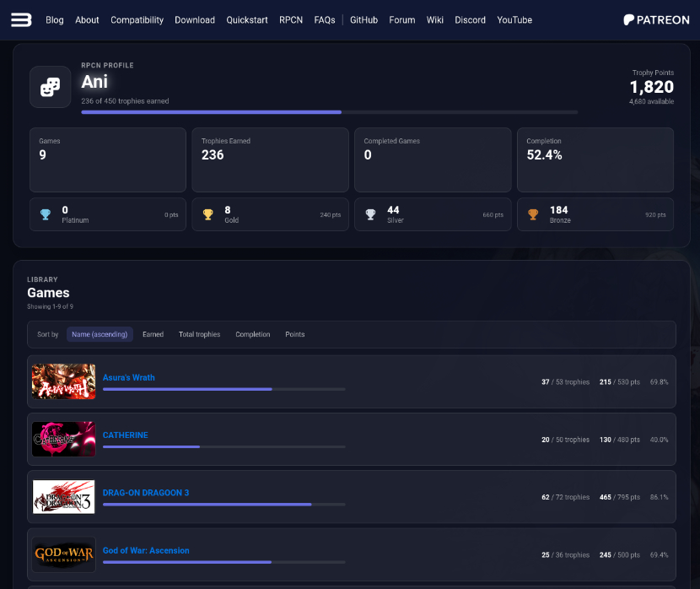Click the Asura's Wrath progress bar
Viewport: 700px width, 589px height.
coord(224,389)
